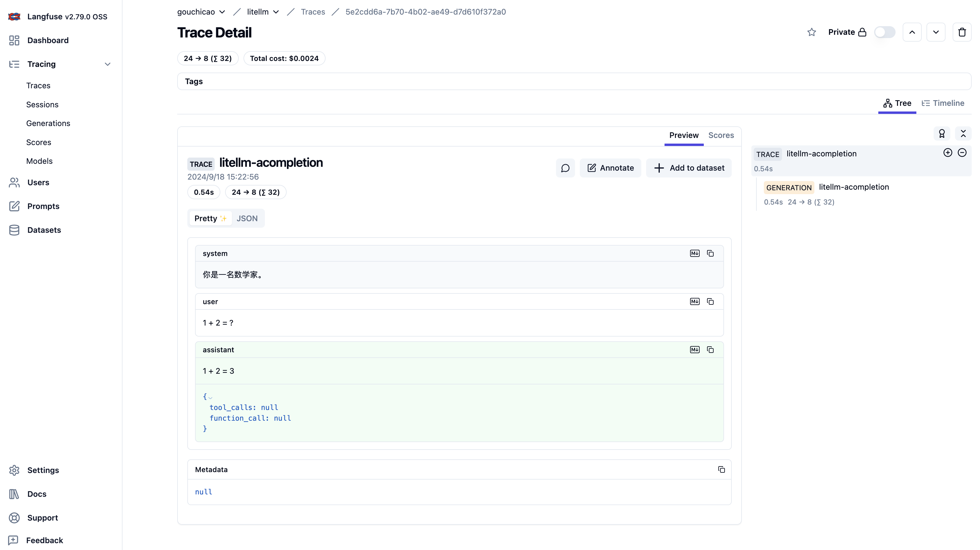Toggle markdown view for user message
This screenshot has height=550, width=980.
click(x=694, y=302)
